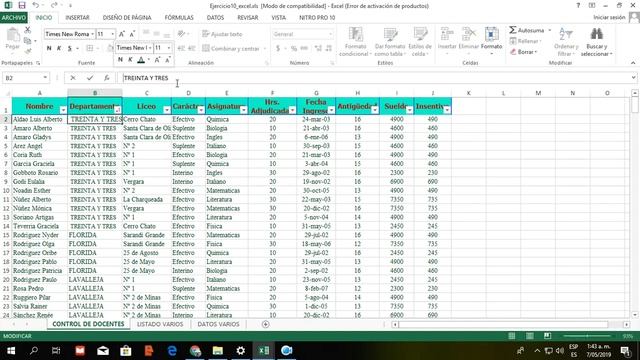Click the Copy icon in Portapapeles group

tap(28, 40)
